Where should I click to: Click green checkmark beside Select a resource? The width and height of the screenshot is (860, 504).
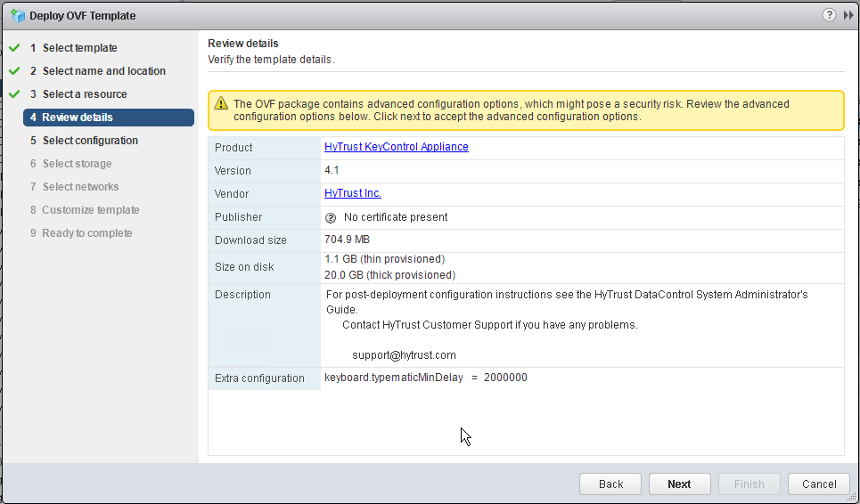point(14,94)
